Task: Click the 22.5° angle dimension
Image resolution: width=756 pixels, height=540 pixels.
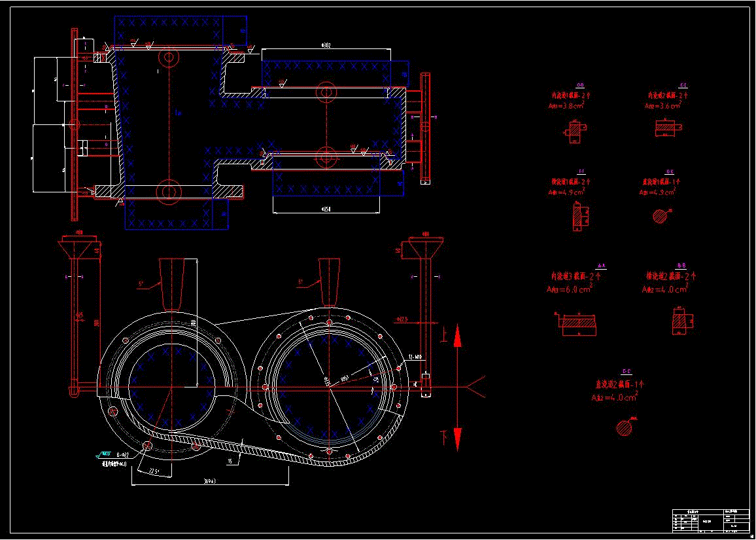Action: [x=155, y=471]
